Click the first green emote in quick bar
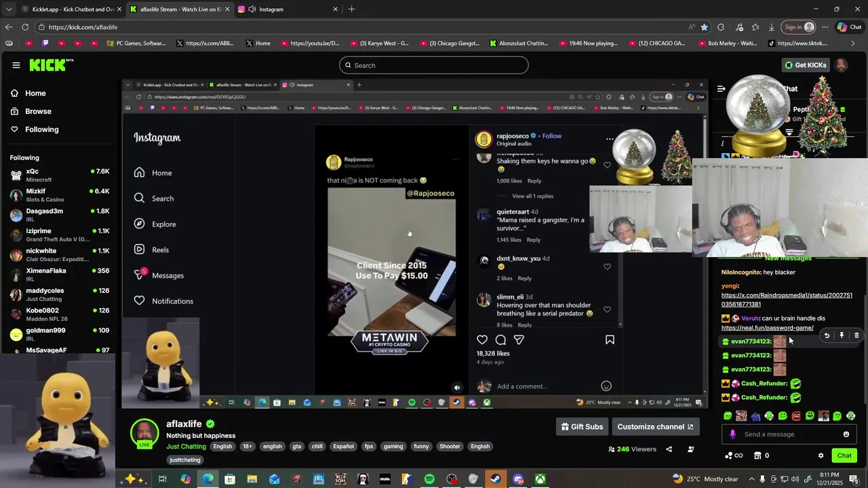 tap(728, 416)
